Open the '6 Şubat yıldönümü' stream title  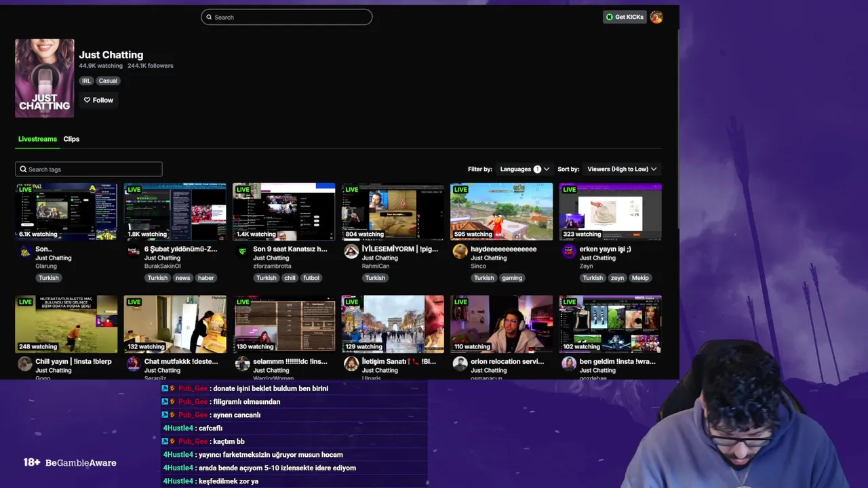click(x=180, y=249)
